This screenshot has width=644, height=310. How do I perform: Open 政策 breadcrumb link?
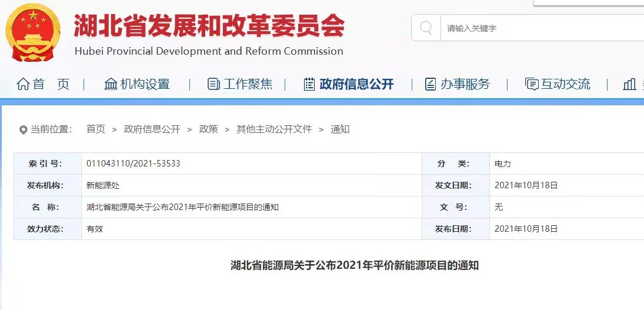point(208,129)
